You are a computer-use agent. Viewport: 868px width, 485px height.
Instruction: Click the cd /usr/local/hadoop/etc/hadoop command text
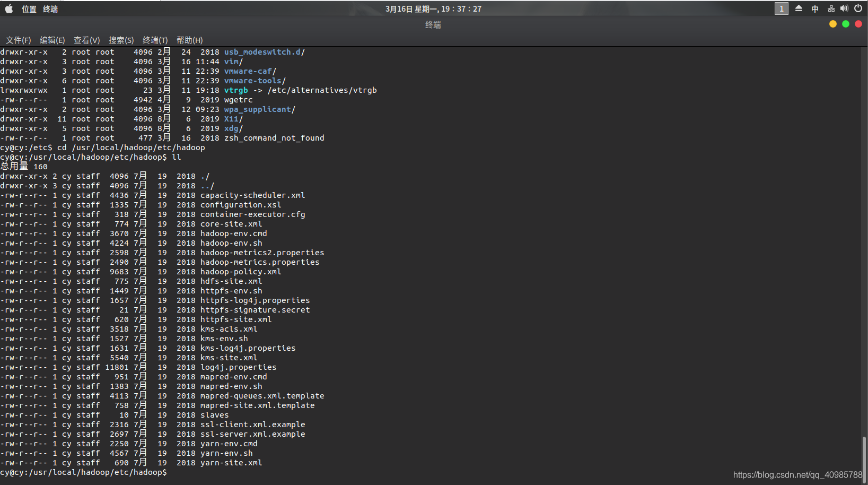click(131, 148)
